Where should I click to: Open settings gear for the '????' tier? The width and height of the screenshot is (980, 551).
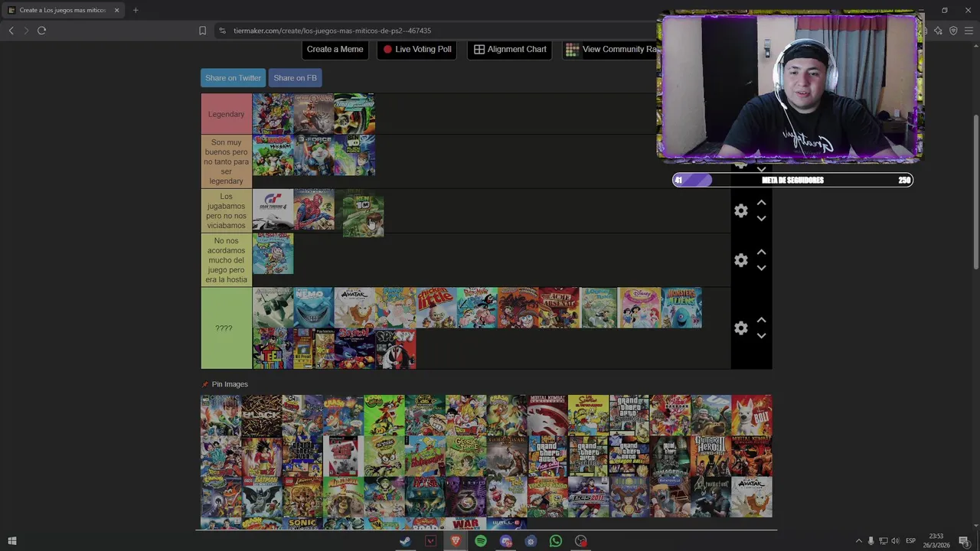tap(740, 328)
